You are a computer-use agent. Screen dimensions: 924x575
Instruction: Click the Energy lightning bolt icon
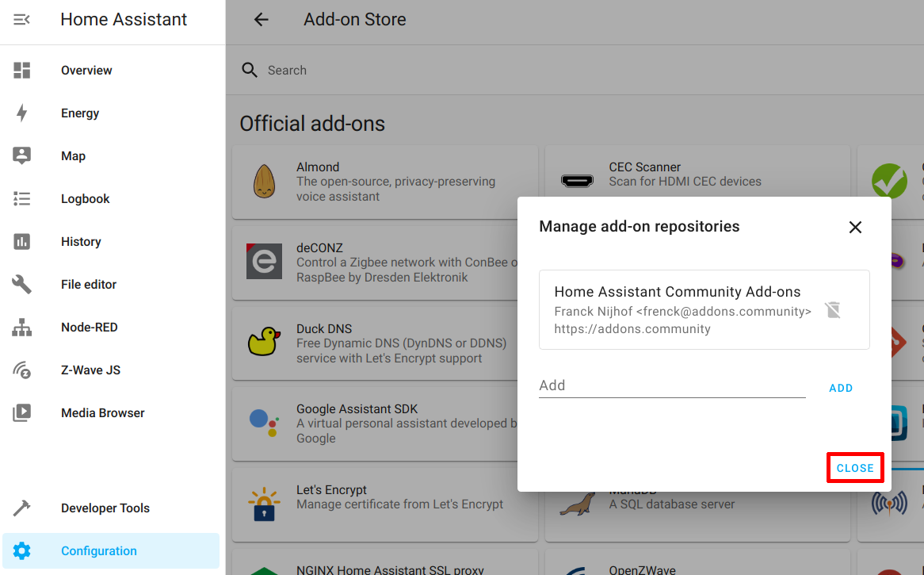click(x=22, y=113)
